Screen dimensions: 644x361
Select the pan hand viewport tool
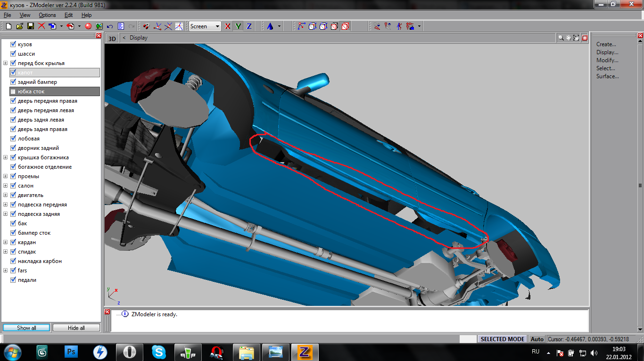(569, 38)
